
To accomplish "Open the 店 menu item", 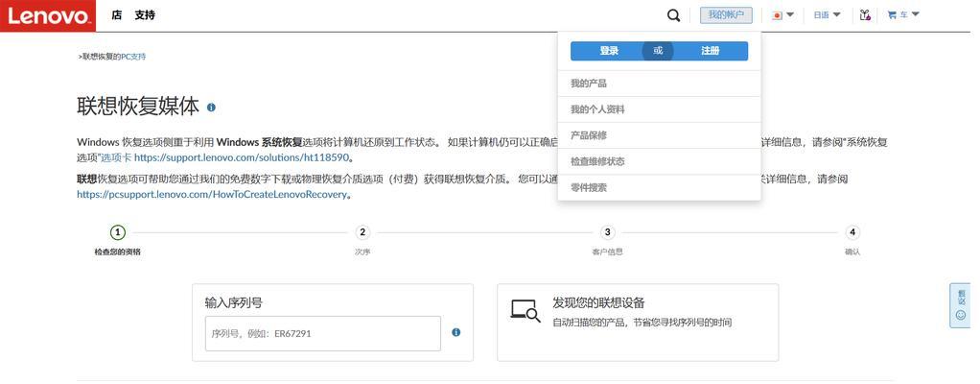I will 117,15.
